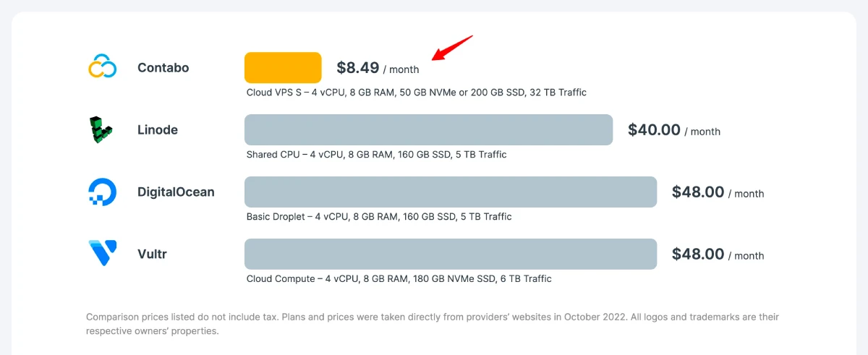Click DigitalOcean's $48.00 / month price
868x355 pixels.
click(x=718, y=192)
